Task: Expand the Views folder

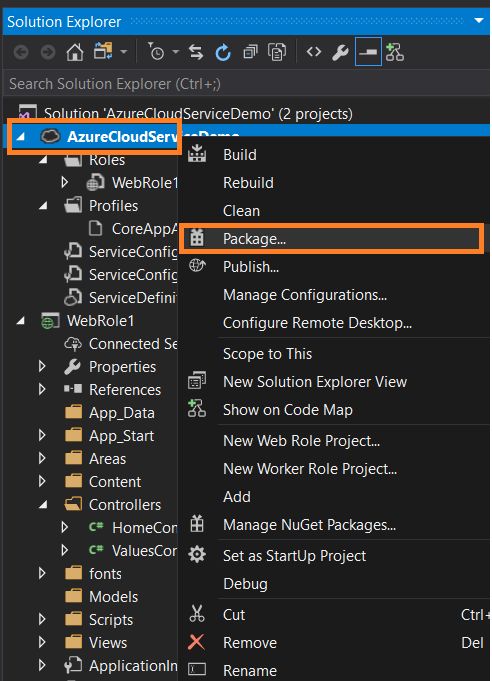Action: [42, 643]
